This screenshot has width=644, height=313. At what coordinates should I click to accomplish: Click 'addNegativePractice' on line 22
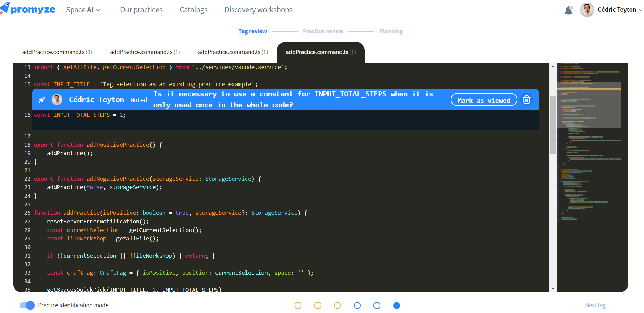[118, 179]
